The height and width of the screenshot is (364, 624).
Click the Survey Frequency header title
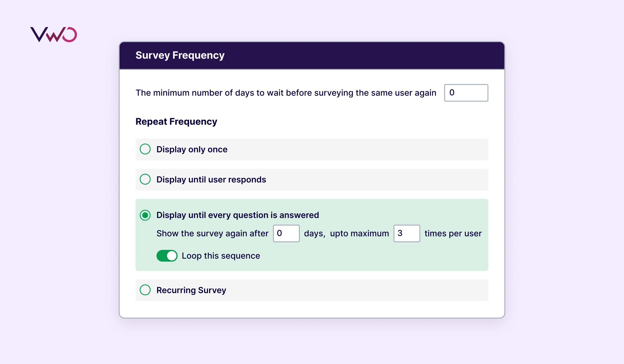coord(180,55)
